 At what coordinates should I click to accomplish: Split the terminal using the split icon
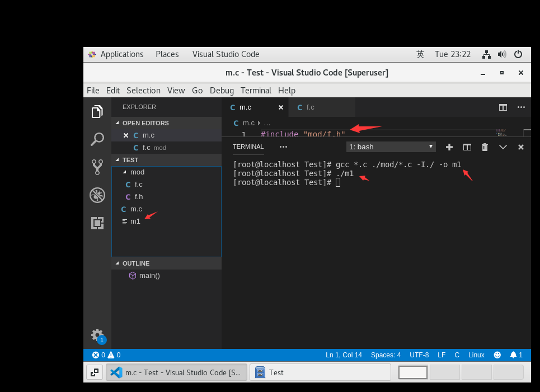click(x=467, y=147)
